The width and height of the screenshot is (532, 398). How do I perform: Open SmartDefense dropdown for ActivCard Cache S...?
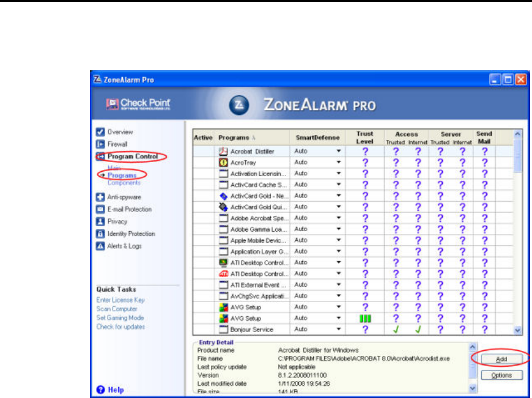tap(338, 185)
